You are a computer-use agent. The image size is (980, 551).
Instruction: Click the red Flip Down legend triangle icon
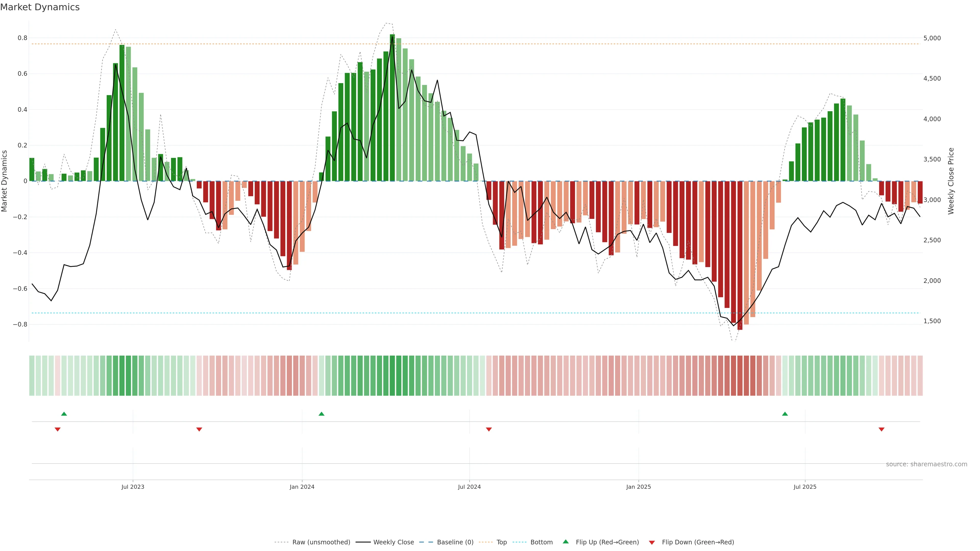(652, 543)
